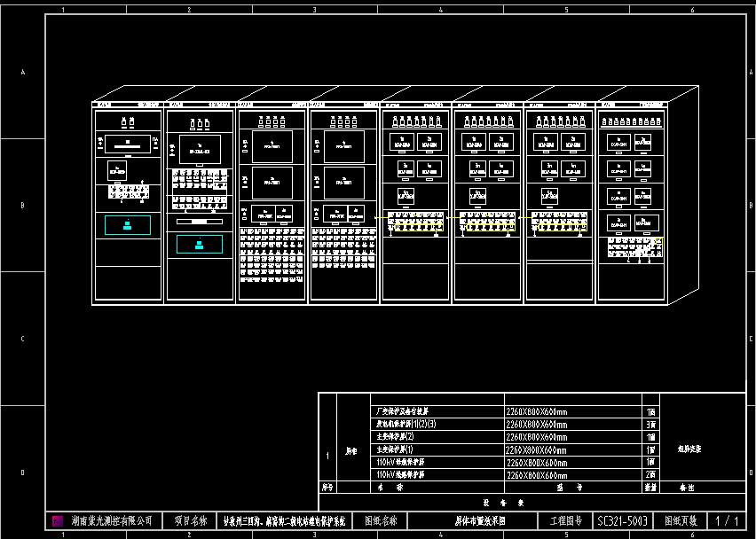Click the 图纸页数 label cell
This screenshot has width=756, height=539.
point(681,521)
